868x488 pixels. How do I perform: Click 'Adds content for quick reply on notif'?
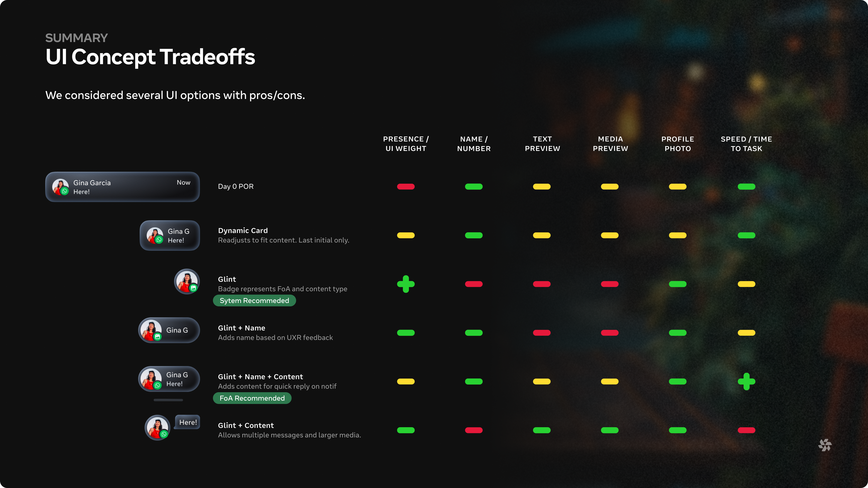(x=277, y=386)
